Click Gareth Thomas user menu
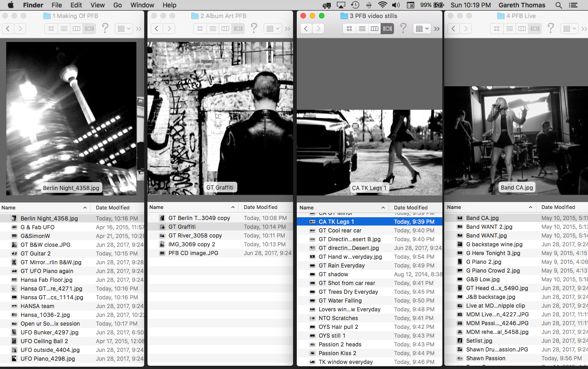The height and width of the screenshot is (369, 588). click(522, 5)
